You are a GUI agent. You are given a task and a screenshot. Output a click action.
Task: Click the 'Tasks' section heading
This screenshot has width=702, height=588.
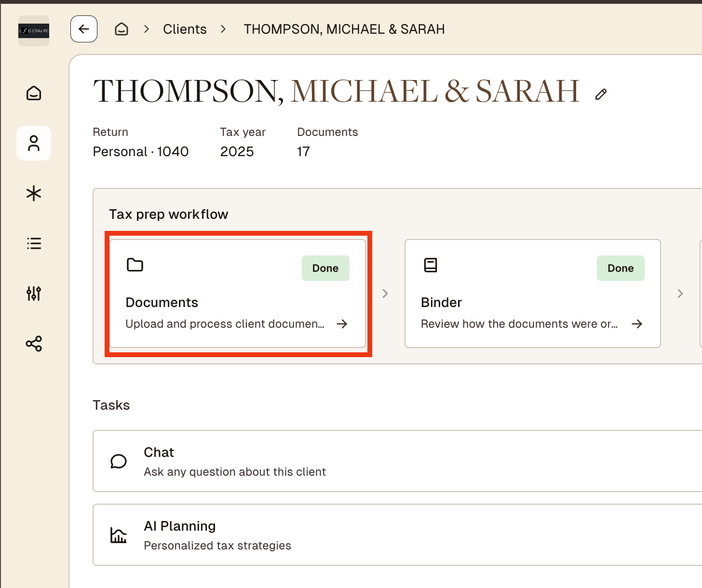pos(111,405)
